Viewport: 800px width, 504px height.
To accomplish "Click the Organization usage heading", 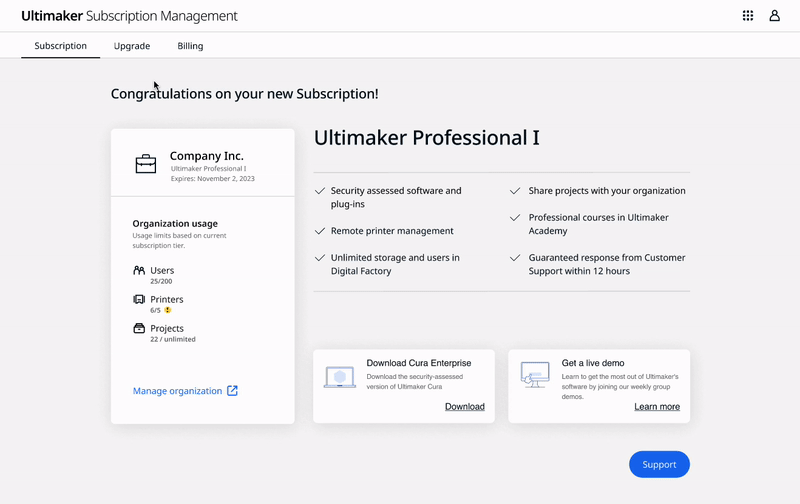I will [175, 223].
